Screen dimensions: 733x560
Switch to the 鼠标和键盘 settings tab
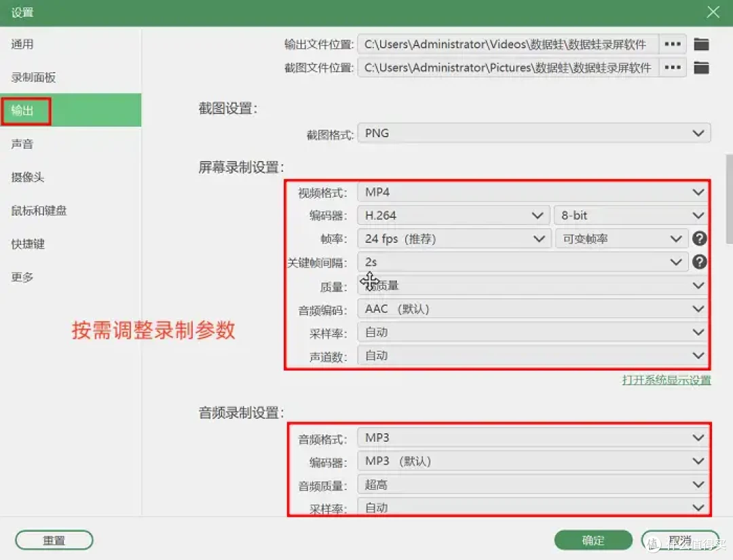(71, 210)
